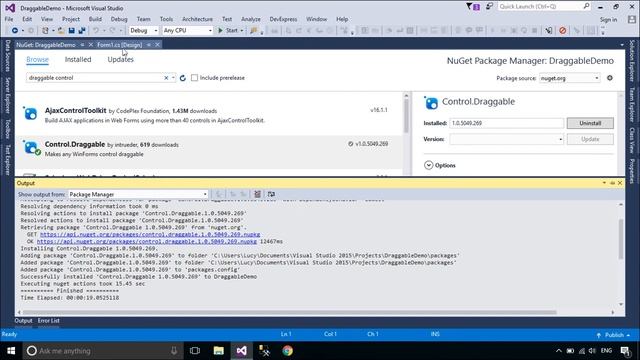The width and height of the screenshot is (640, 360).
Task: Pin the NuGet: DraggableDemo tab
Action: (x=82, y=45)
